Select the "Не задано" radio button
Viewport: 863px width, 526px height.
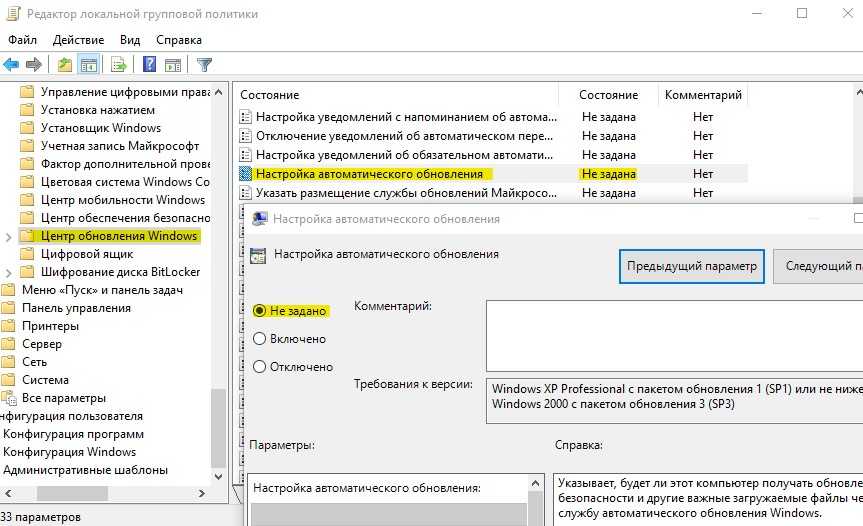[260, 311]
